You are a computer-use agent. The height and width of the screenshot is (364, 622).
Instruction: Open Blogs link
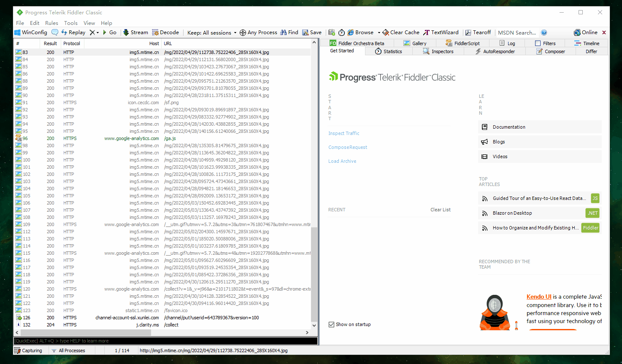540,142
